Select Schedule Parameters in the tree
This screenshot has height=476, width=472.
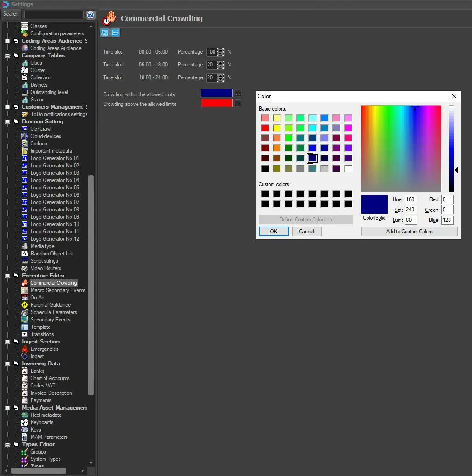[x=53, y=312]
